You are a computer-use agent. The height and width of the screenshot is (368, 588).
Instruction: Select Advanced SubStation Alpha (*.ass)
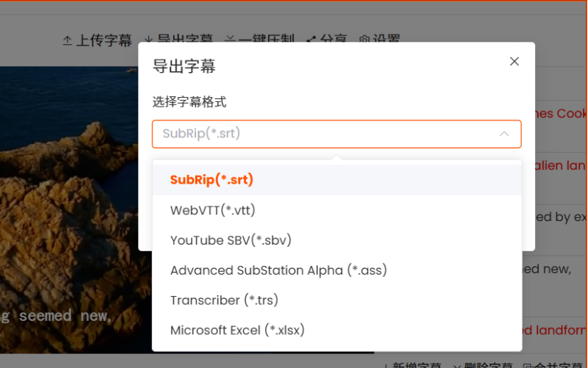(337, 270)
